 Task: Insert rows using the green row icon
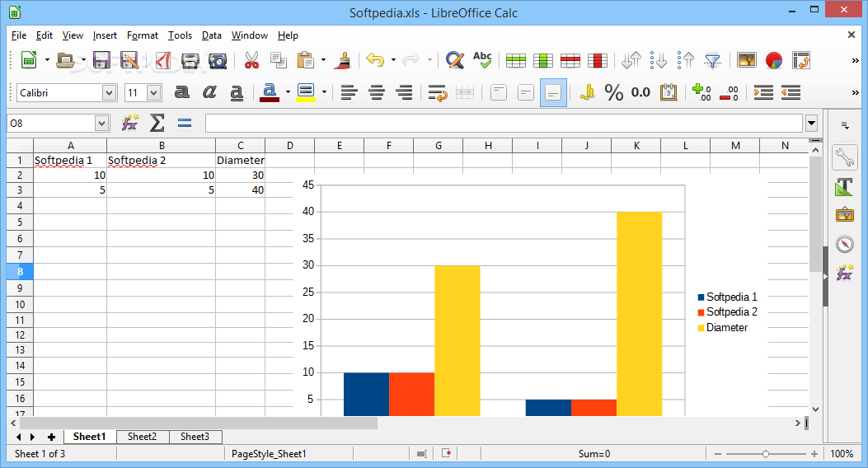515,60
